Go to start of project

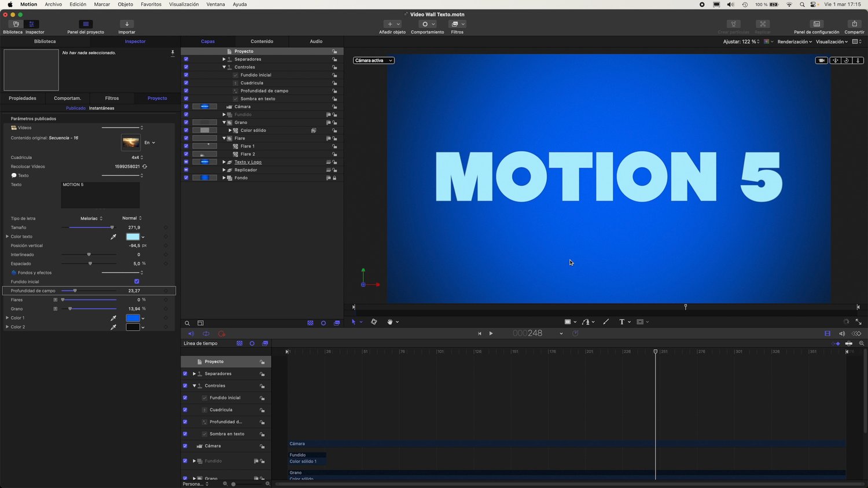[479, 333]
